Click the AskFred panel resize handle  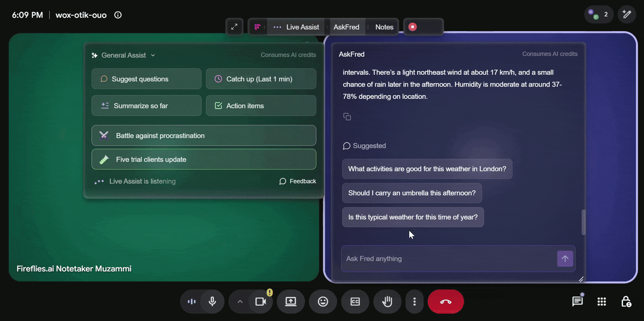pyautogui.click(x=581, y=279)
